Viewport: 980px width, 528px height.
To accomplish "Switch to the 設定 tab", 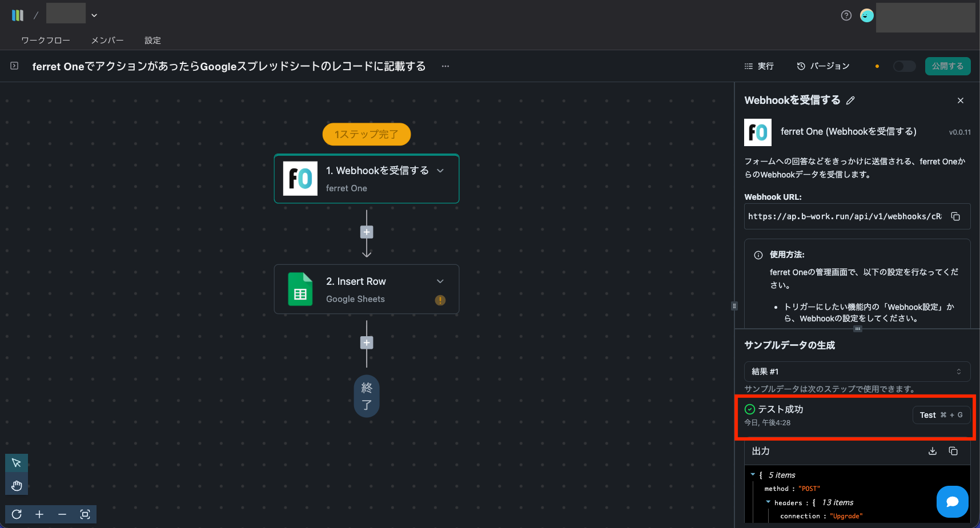I will coord(152,41).
